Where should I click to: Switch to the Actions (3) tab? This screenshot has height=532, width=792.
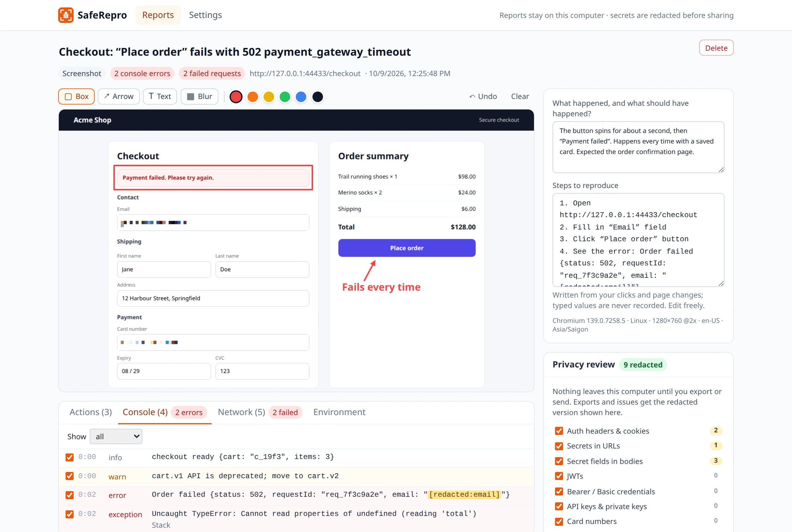pos(91,412)
